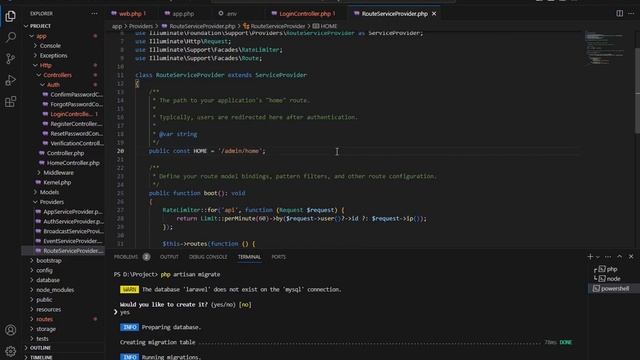Collapse the Auth folder
This screenshot has width=640, height=360.
click(x=53, y=85)
